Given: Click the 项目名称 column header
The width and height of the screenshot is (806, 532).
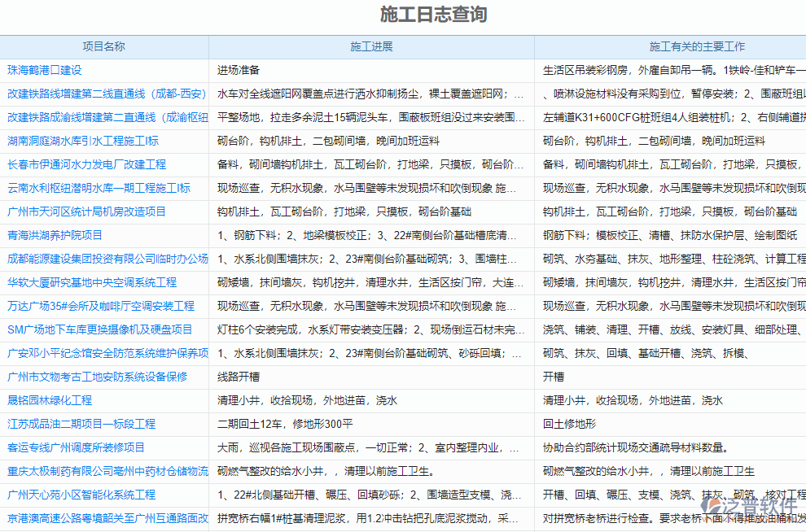Looking at the screenshot, I should coord(104,46).
